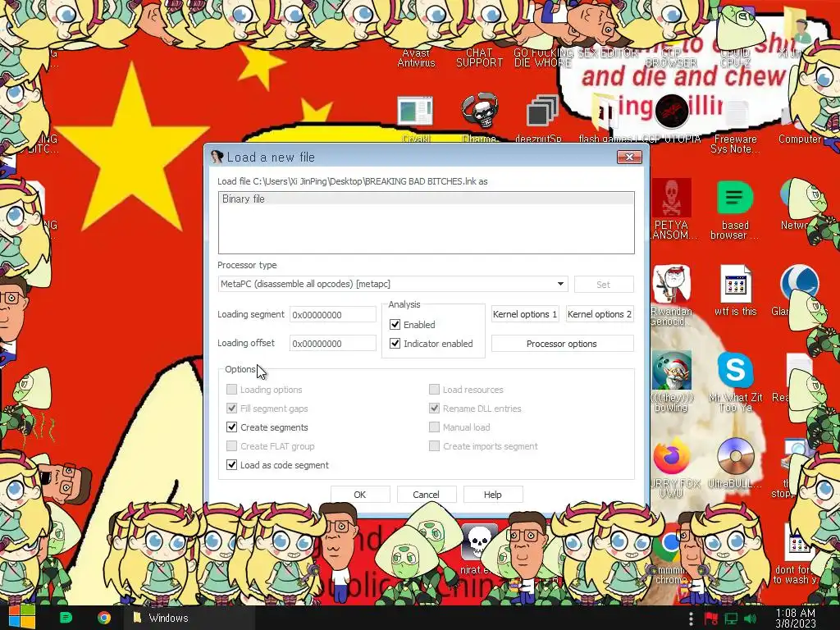The height and width of the screenshot is (630, 840).
Task: Click the Rename DLL entries checkbox
Action: click(x=435, y=409)
